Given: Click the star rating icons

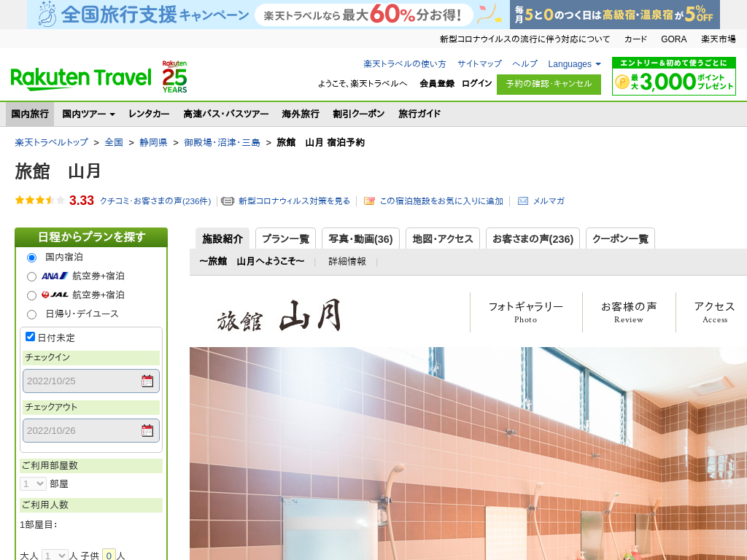Looking at the screenshot, I should [x=40, y=200].
